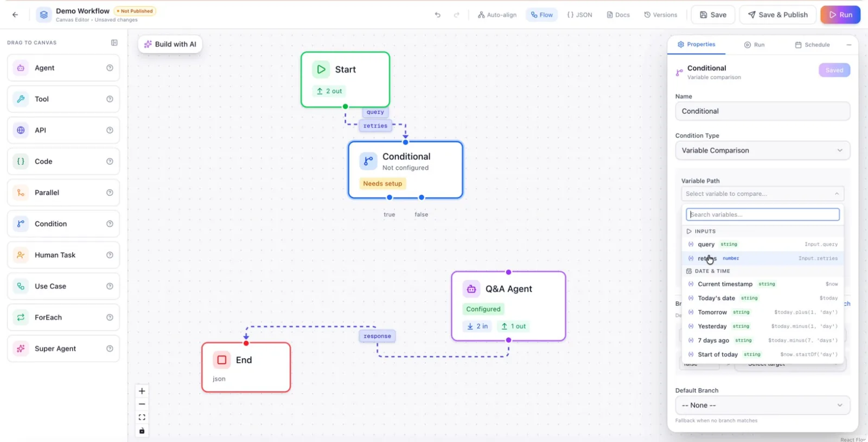The height and width of the screenshot is (442, 868).
Task: Open the info icon beside API
Action: pos(110,130)
